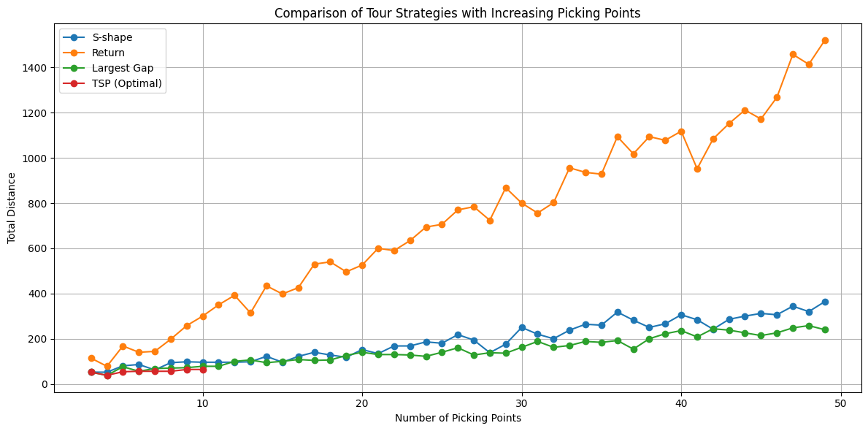Click the last green Largest Gap point
Viewport: 868px width, 431px height.
(x=825, y=329)
